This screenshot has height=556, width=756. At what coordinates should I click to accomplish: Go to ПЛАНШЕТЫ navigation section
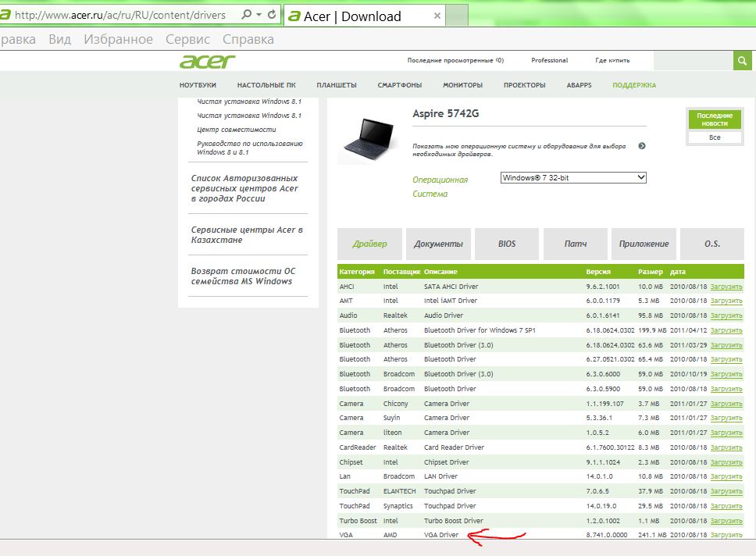[337, 85]
